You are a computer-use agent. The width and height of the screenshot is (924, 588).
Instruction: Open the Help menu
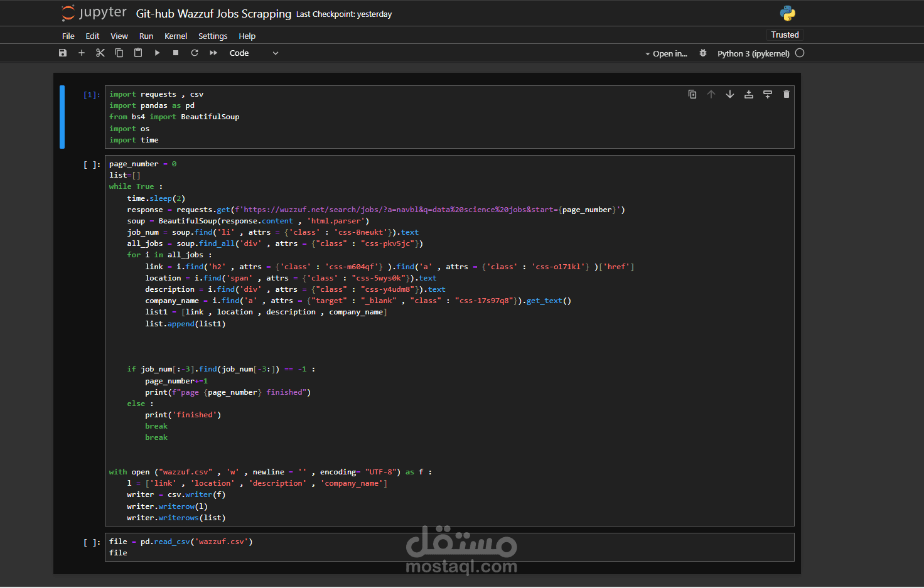[x=247, y=36]
